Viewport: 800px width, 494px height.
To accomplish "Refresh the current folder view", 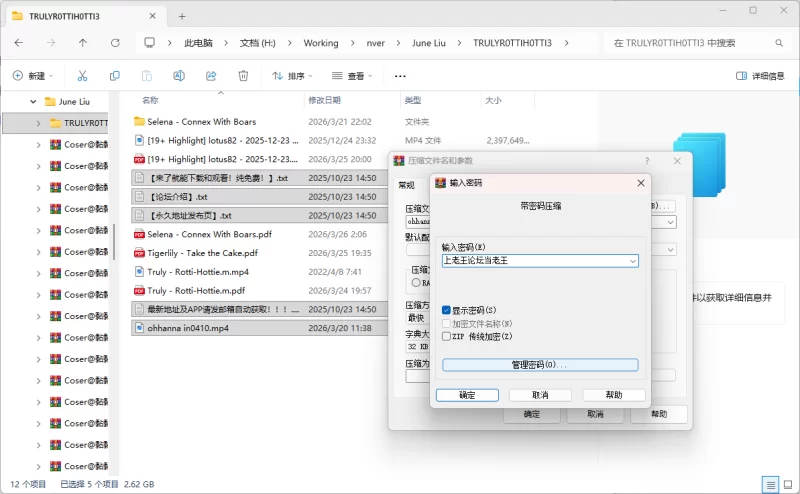I will [x=115, y=43].
